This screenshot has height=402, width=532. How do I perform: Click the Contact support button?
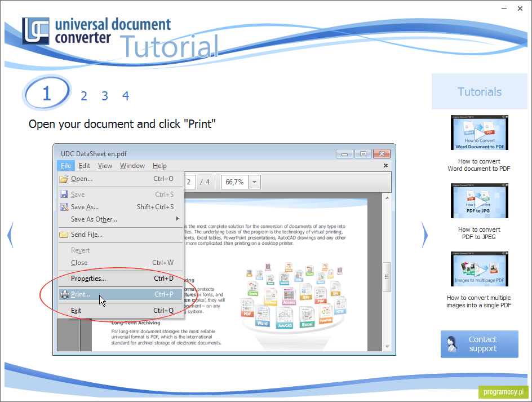[480, 344]
